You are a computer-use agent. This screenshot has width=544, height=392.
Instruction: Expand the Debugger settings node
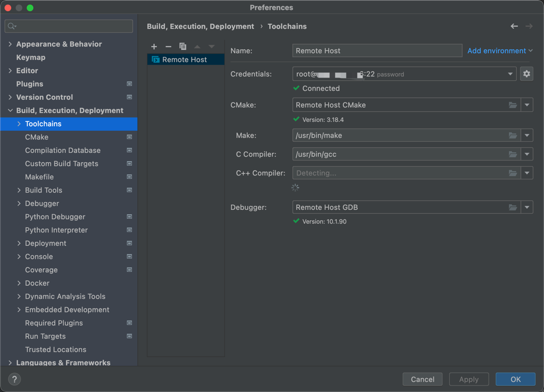19,204
